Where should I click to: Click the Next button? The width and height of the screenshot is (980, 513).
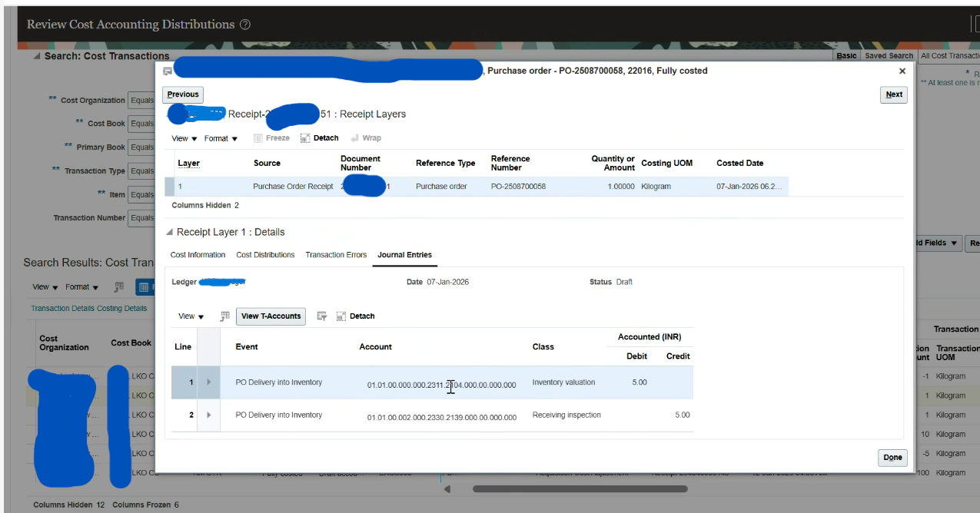coord(893,94)
